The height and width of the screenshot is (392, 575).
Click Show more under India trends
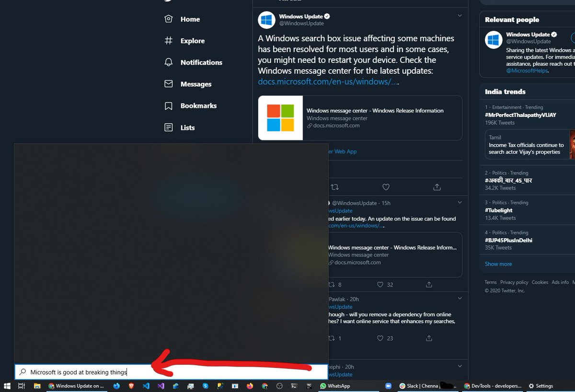click(x=498, y=264)
